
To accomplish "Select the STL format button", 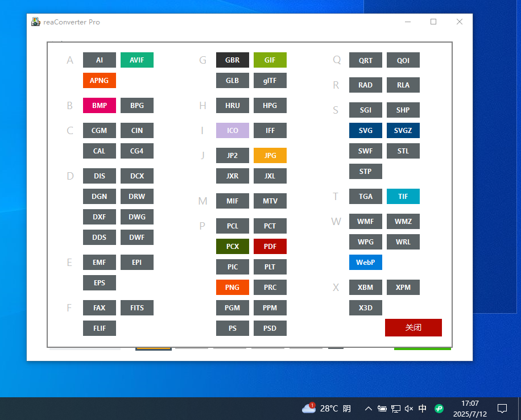I will 403,151.
